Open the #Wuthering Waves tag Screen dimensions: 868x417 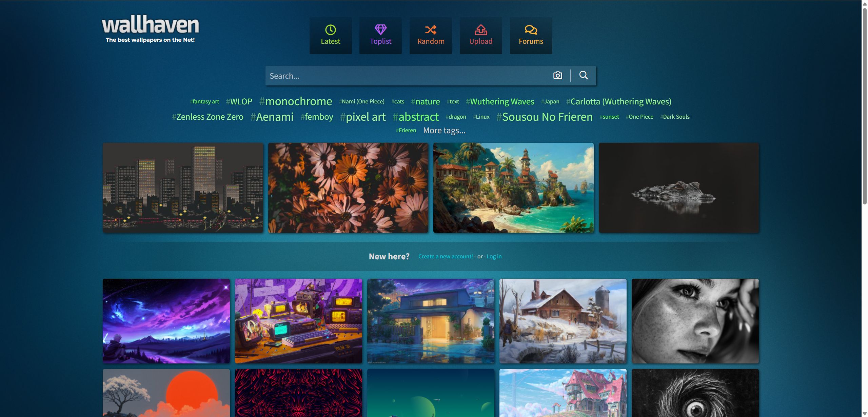[500, 101]
